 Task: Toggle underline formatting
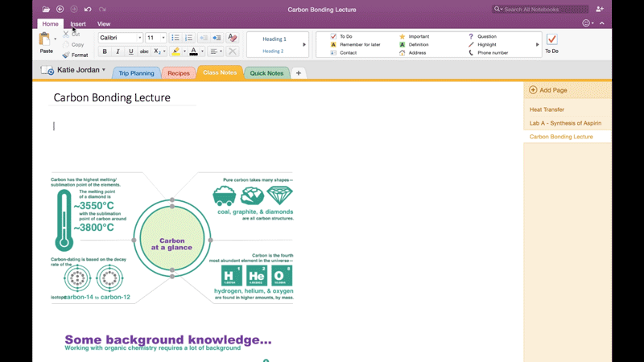click(x=131, y=51)
